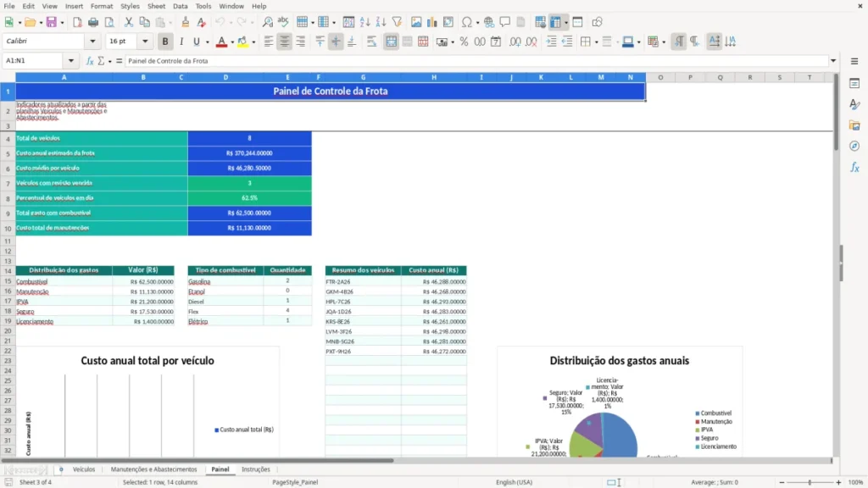Click the zoom in plus button

pos(838,482)
